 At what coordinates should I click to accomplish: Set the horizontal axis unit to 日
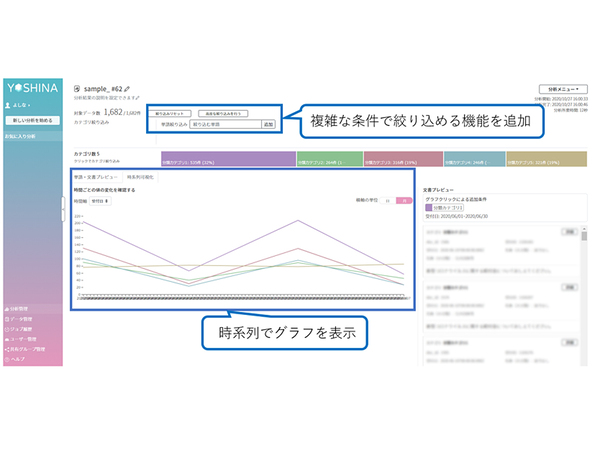388,201
